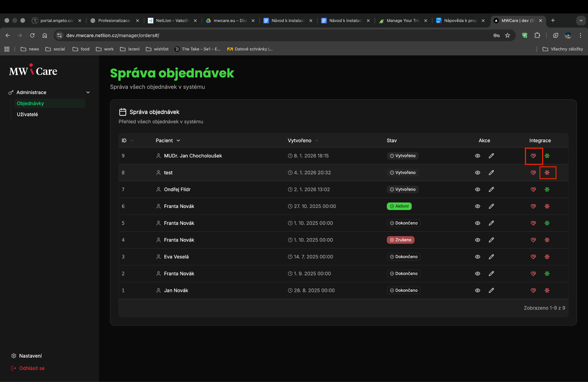The image size is (588, 382).
Task: Click eye icon for Eva Veselá order
Action: click(477, 257)
